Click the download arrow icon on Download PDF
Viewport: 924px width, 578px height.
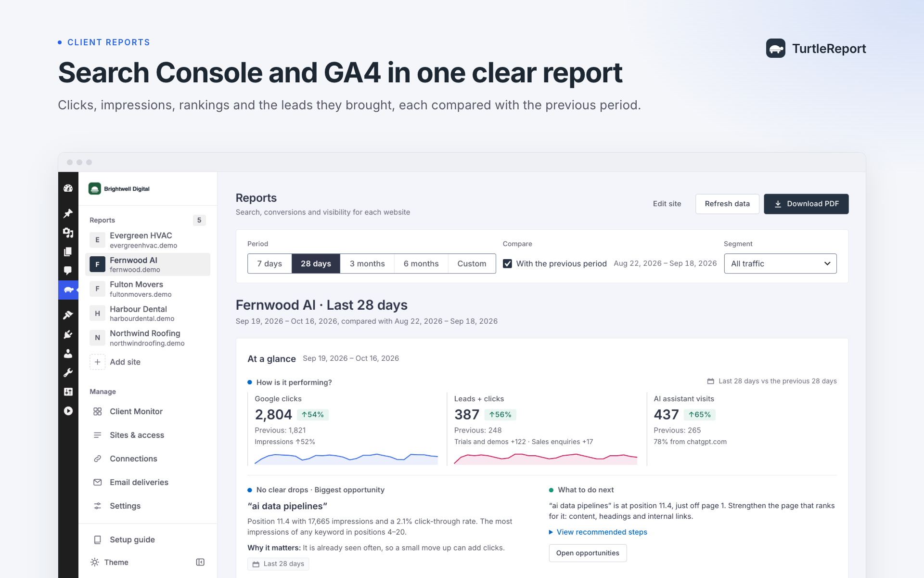tap(778, 204)
